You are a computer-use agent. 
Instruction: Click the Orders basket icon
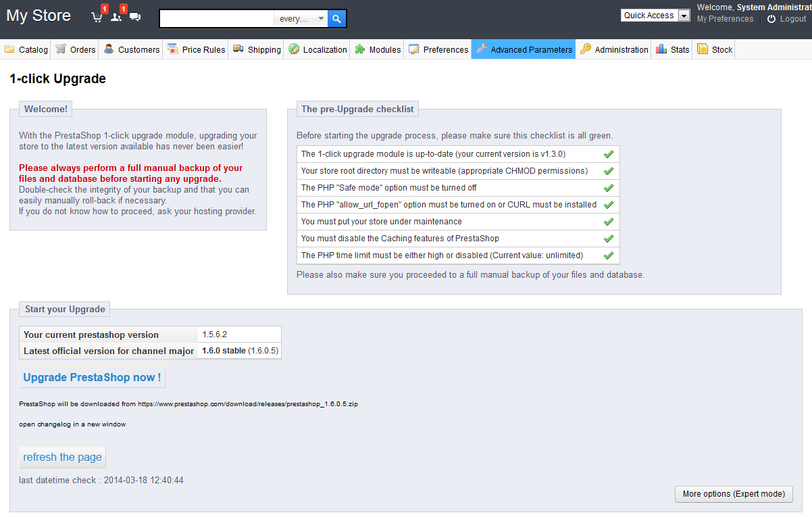[61, 49]
